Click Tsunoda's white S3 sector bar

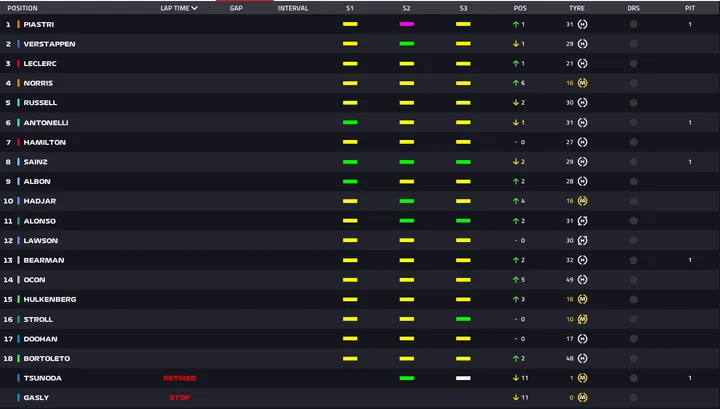463,378
